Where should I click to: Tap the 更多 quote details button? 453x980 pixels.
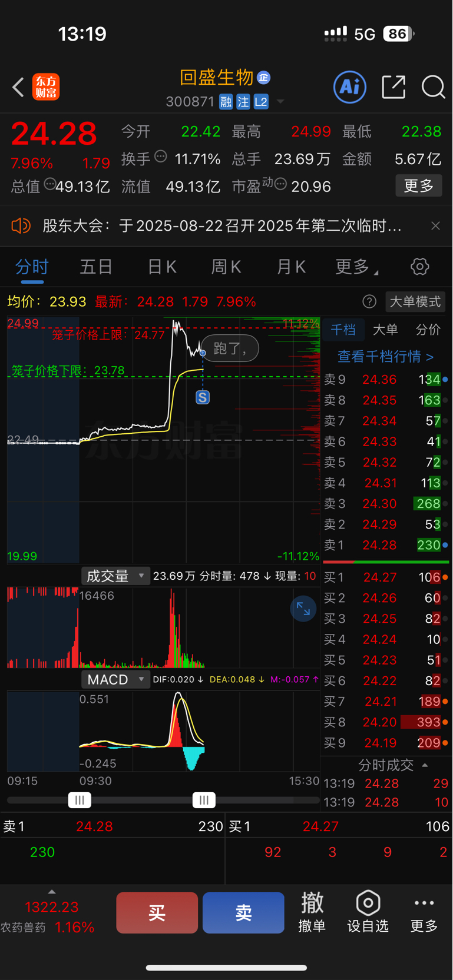tap(419, 186)
